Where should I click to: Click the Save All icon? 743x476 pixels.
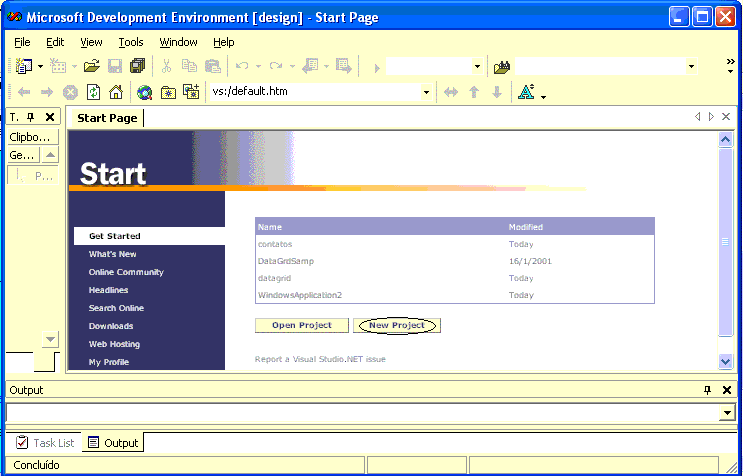[137, 66]
